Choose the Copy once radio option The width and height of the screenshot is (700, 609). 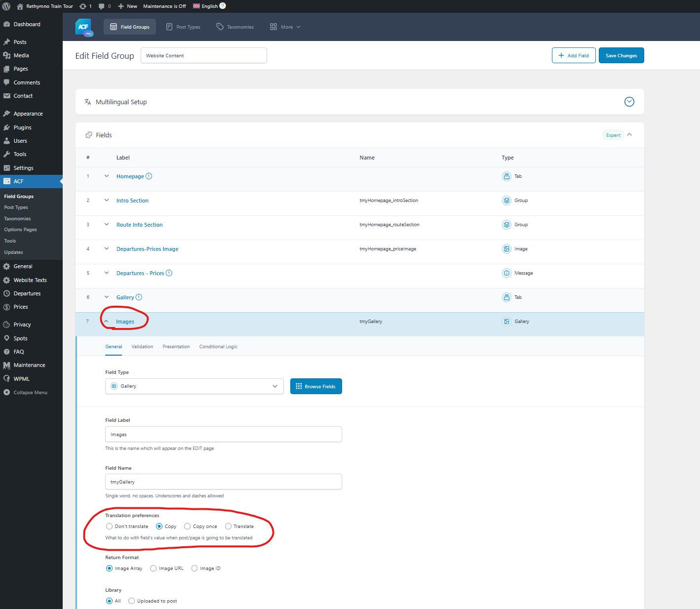click(187, 527)
